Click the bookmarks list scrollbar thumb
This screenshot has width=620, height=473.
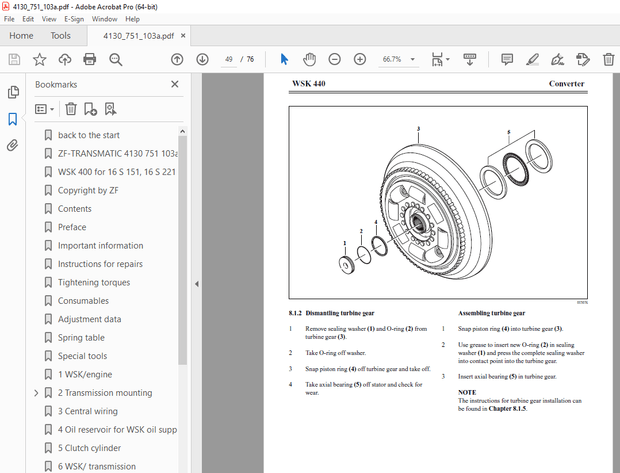[182, 250]
